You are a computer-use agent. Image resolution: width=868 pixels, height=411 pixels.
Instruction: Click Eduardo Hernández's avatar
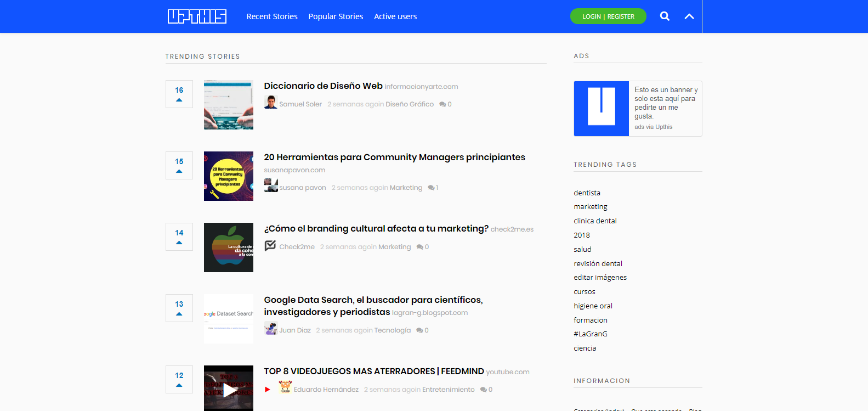[285, 387]
